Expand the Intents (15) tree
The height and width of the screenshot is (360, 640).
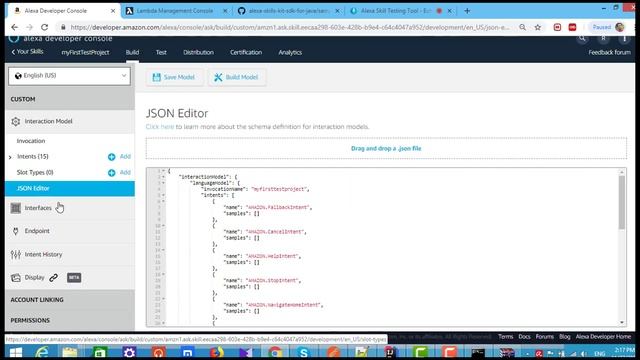(x=10, y=157)
